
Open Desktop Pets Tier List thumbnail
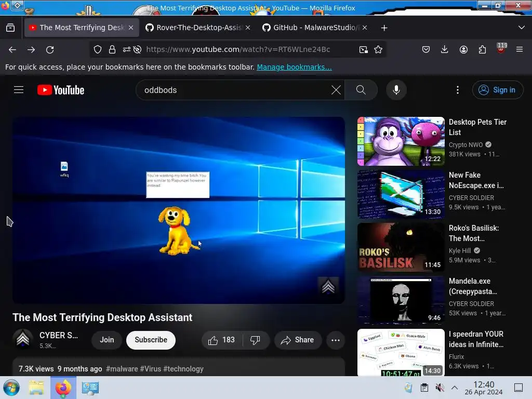click(x=401, y=141)
